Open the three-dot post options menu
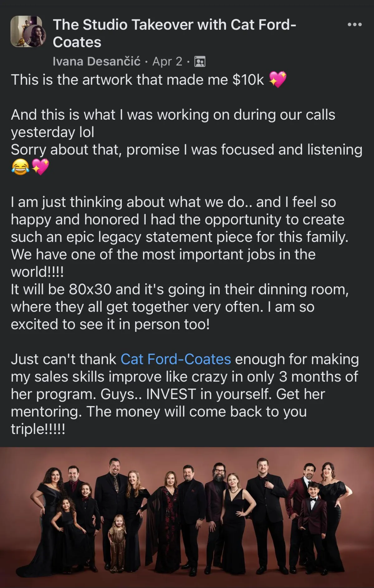The width and height of the screenshot is (374, 588). click(x=355, y=24)
